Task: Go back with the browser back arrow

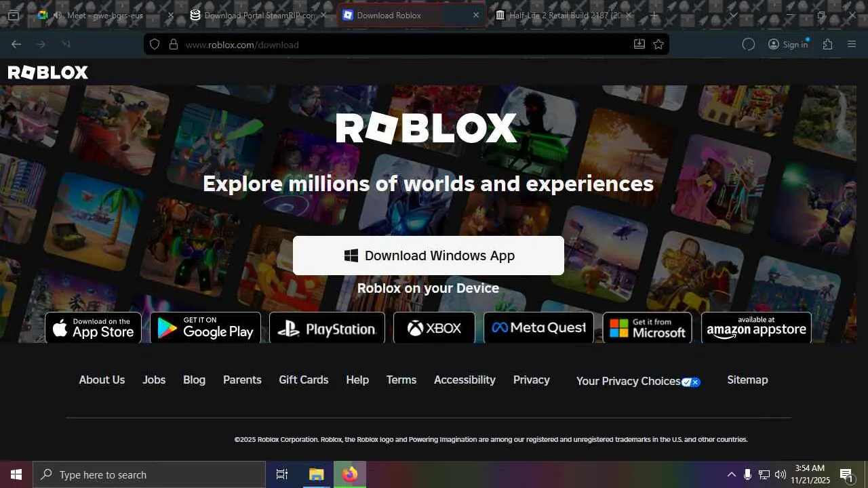Action: pyautogui.click(x=16, y=45)
